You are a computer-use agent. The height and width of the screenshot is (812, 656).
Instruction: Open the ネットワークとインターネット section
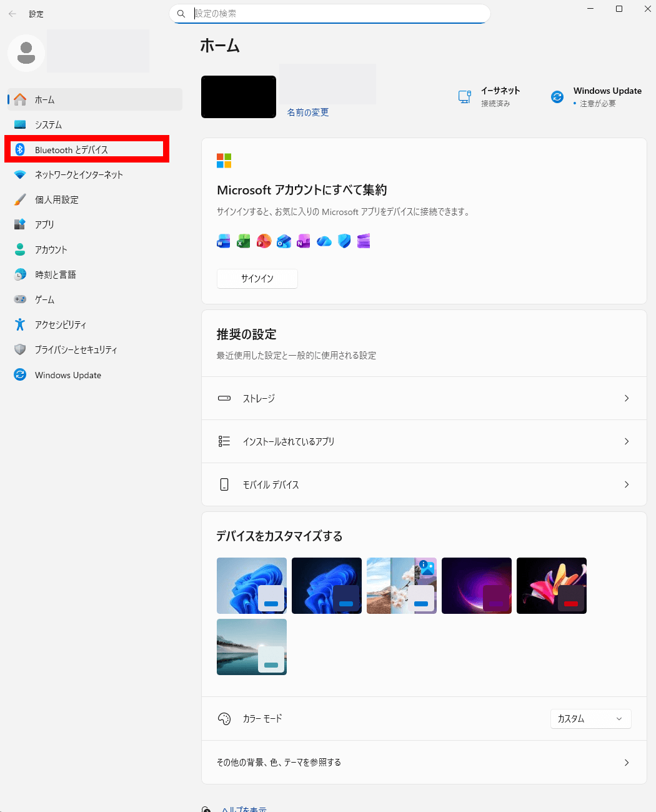(95, 174)
